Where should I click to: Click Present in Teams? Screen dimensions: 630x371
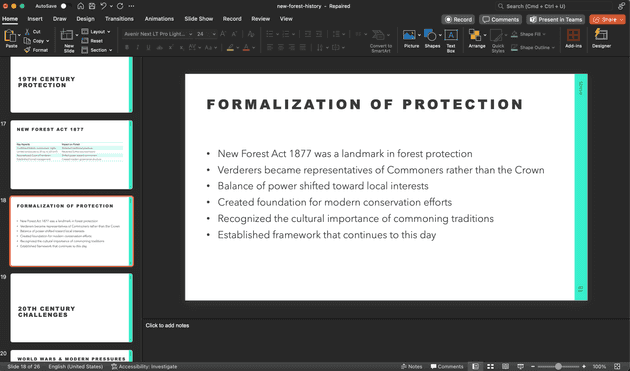pyautogui.click(x=556, y=19)
